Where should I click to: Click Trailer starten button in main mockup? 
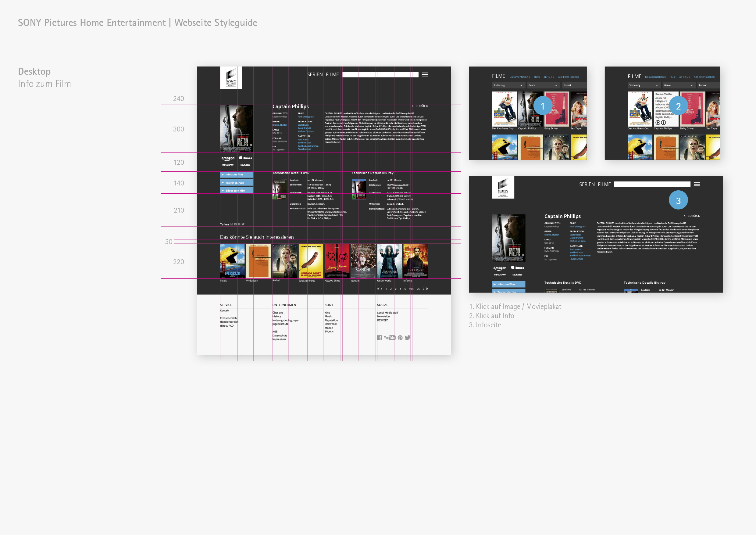pos(237,182)
